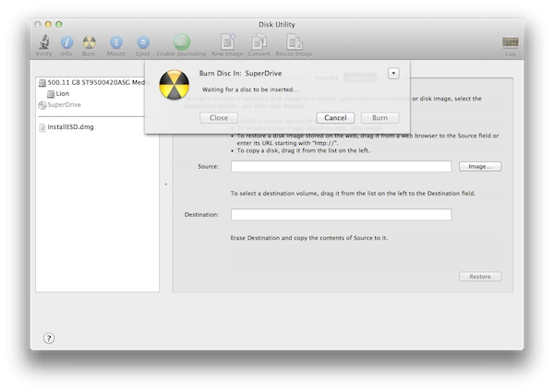Select the Lion volume in sidebar
Viewport: 554px width, 392px height.
(62, 93)
